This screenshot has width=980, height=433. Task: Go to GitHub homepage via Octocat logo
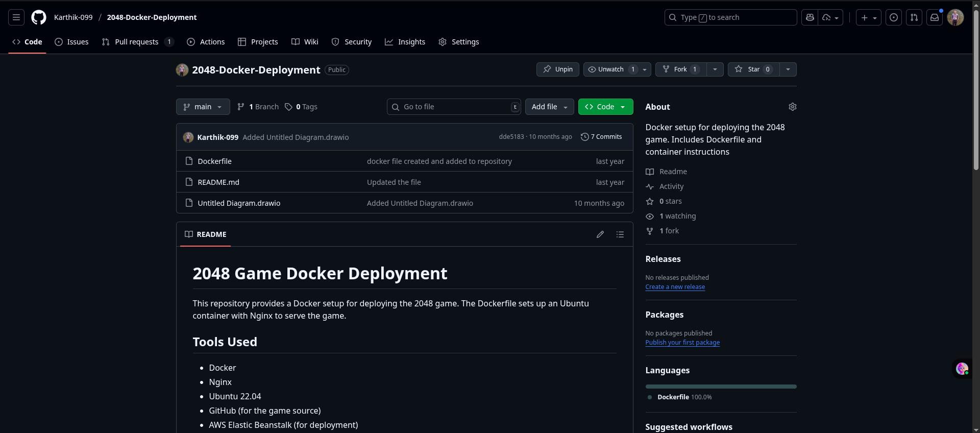pos(39,17)
